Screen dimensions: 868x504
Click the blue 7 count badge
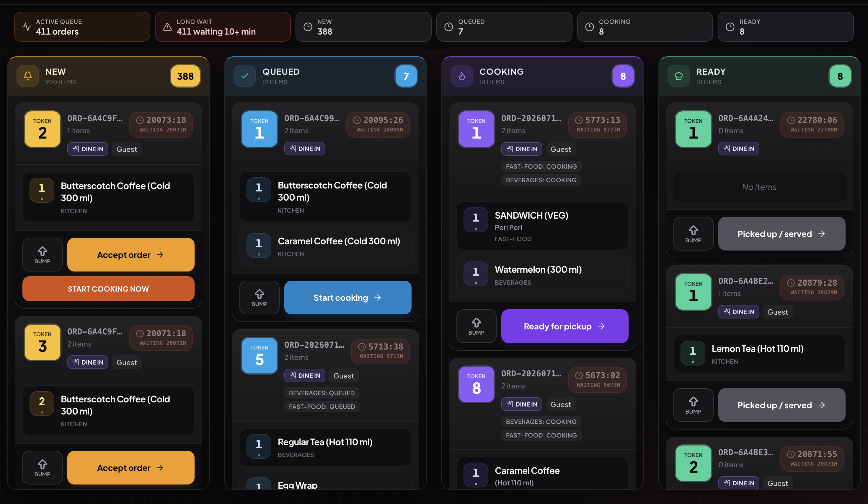(x=406, y=76)
